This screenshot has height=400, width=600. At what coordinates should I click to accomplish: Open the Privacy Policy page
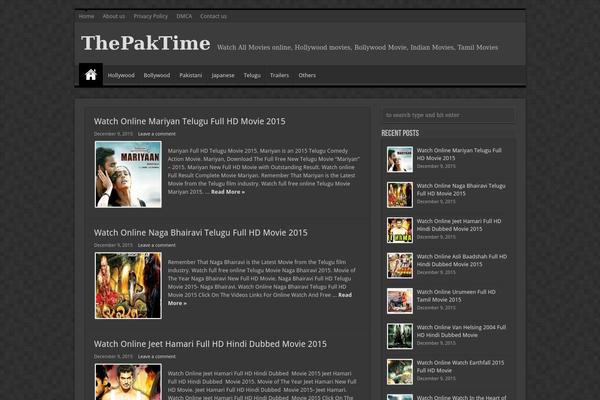(x=150, y=16)
